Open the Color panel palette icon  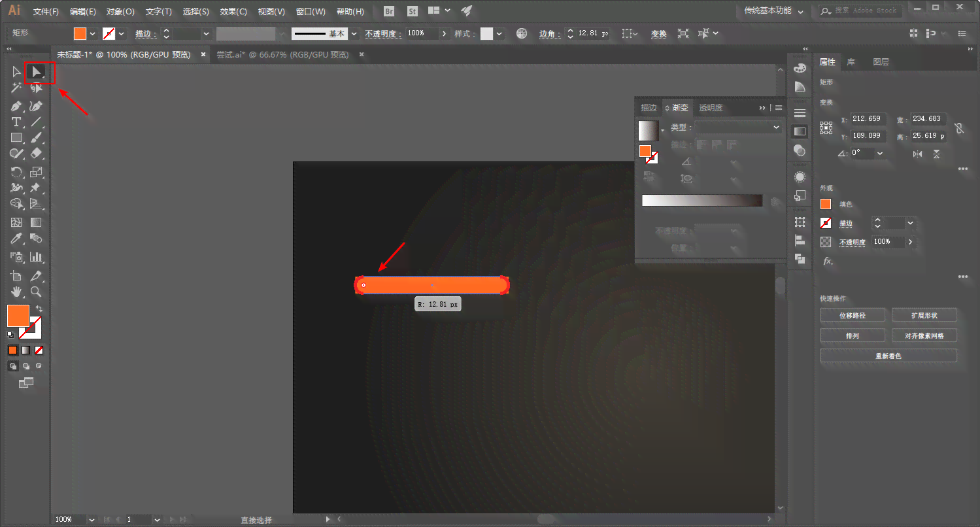800,68
